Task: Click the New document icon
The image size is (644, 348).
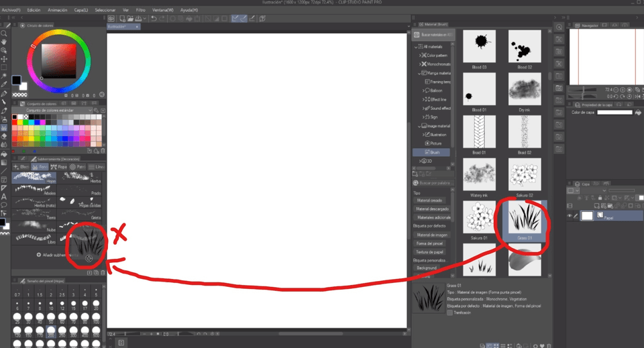Action: pyautogui.click(x=122, y=19)
